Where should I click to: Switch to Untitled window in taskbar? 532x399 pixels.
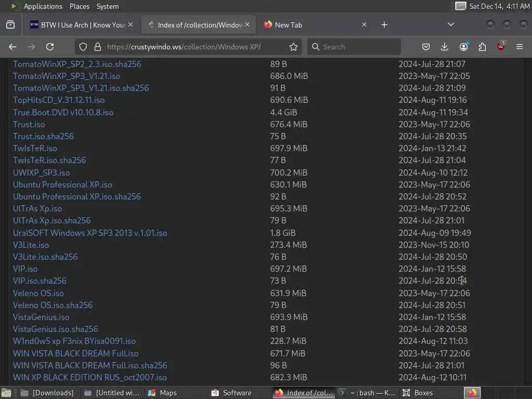click(x=112, y=393)
